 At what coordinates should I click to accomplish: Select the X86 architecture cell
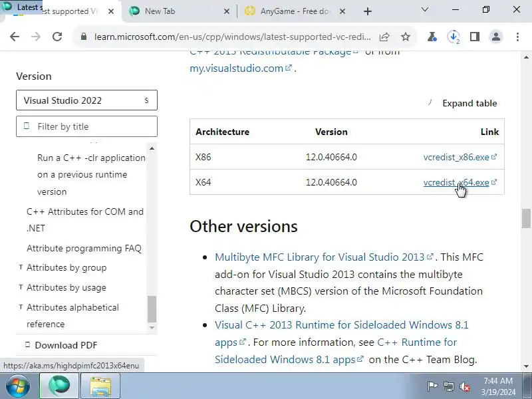click(203, 157)
